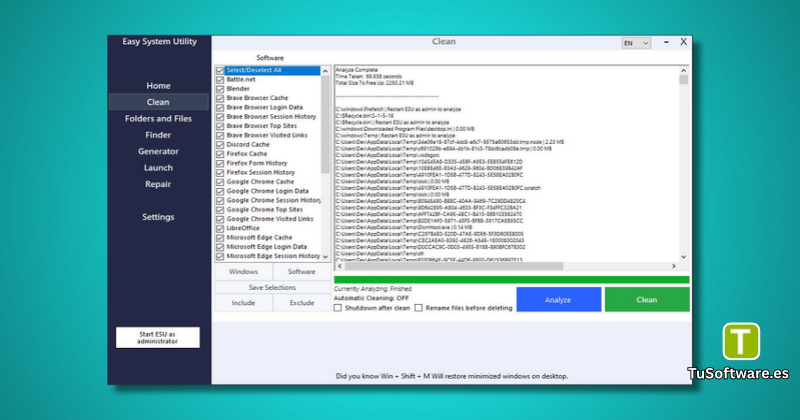Click the Save Selections button
The image size is (800, 420).
pyautogui.click(x=272, y=287)
